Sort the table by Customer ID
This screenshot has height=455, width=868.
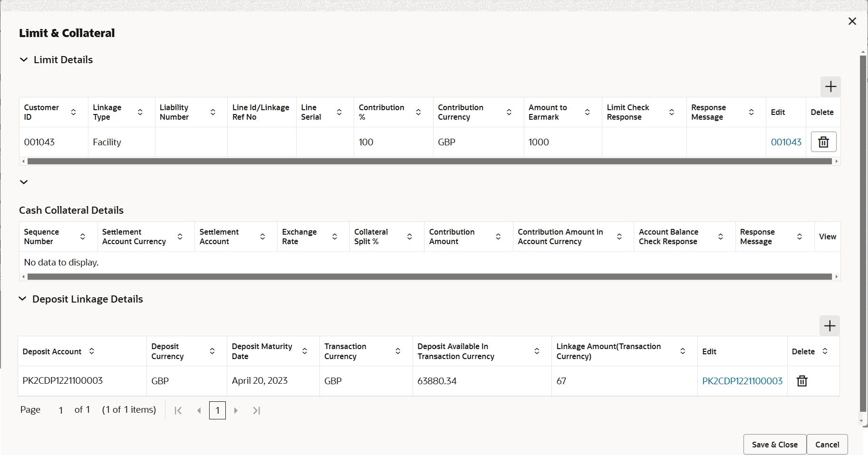(x=74, y=112)
